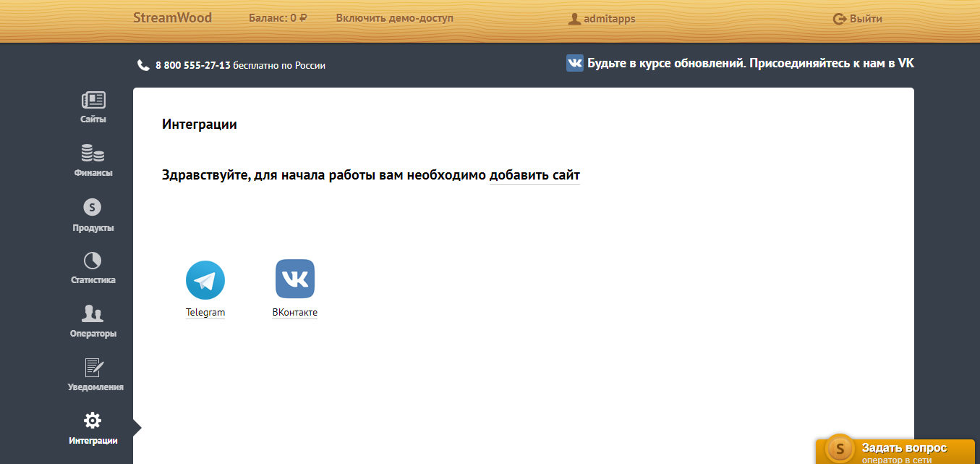980x464 pixels.
Task: Click the Выйти logout link
Action: tap(866, 20)
